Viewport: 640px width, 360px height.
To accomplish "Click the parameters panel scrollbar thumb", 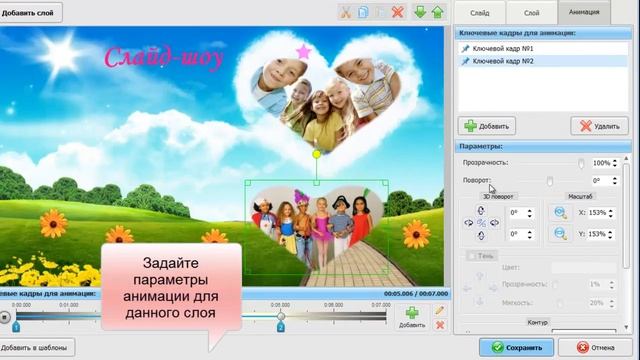I will tap(627, 216).
